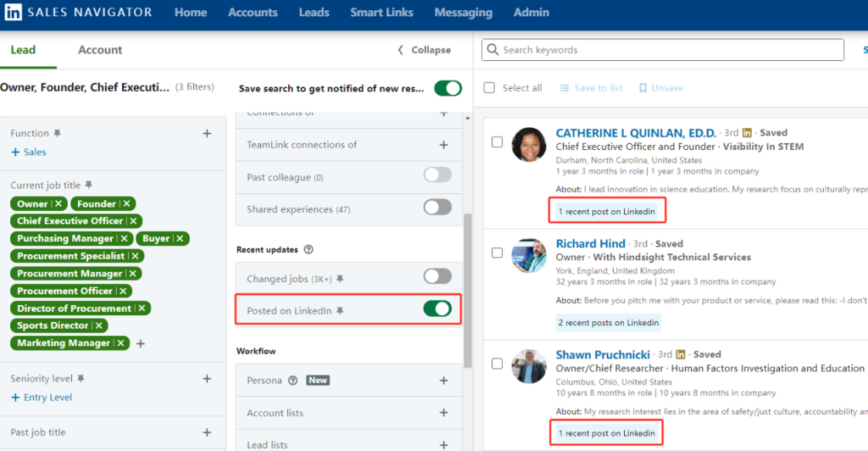Select Richard Hind's checkbox

(497, 253)
